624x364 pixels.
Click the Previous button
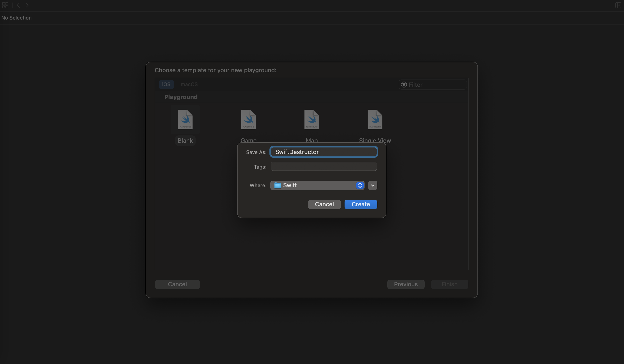[x=406, y=284]
